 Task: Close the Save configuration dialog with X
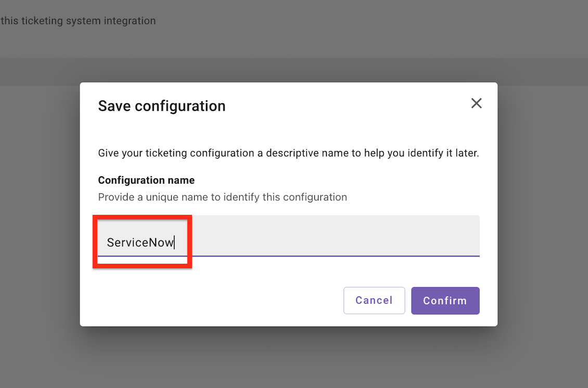pos(476,103)
